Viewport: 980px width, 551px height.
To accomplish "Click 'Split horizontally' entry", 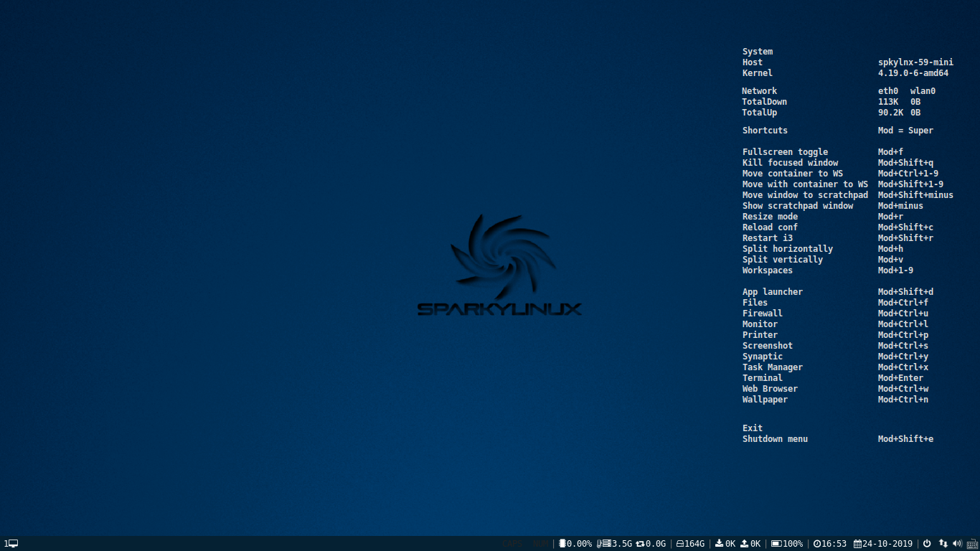I will [x=788, y=249].
